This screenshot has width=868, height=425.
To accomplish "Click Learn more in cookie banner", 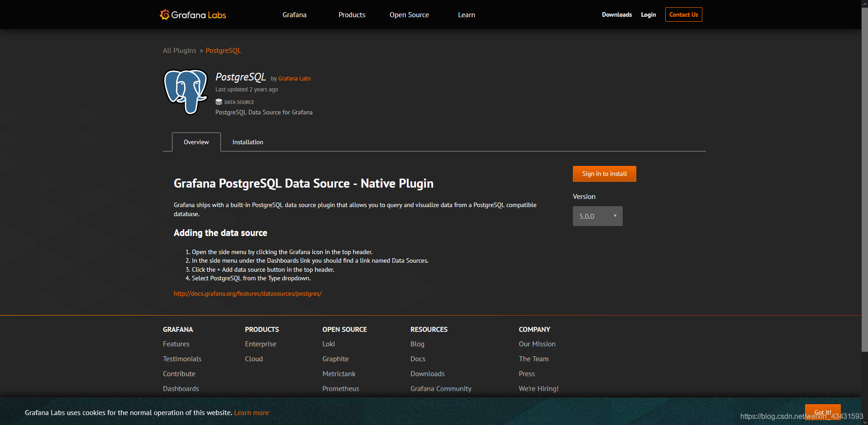I will (x=252, y=413).
